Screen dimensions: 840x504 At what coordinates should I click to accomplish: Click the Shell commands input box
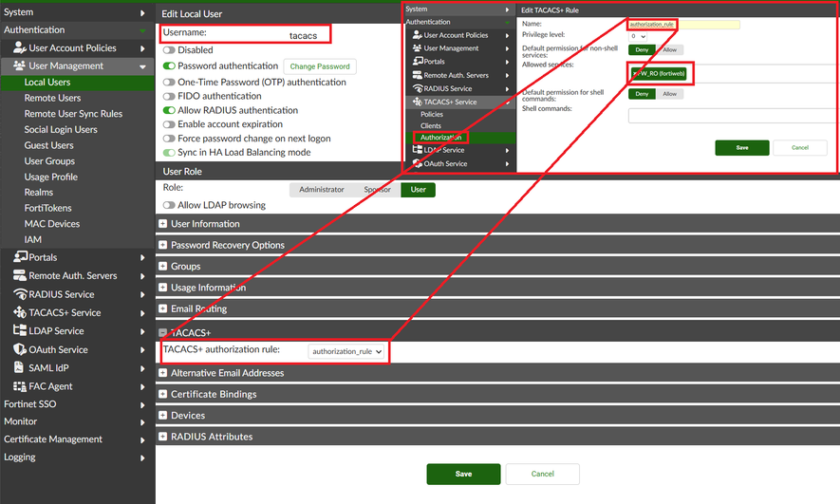(733, 116)
